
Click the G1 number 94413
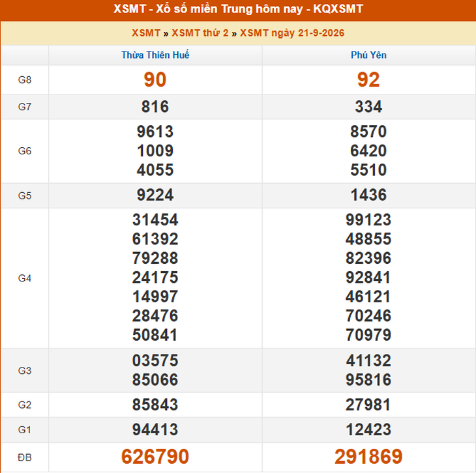point(155,429)
